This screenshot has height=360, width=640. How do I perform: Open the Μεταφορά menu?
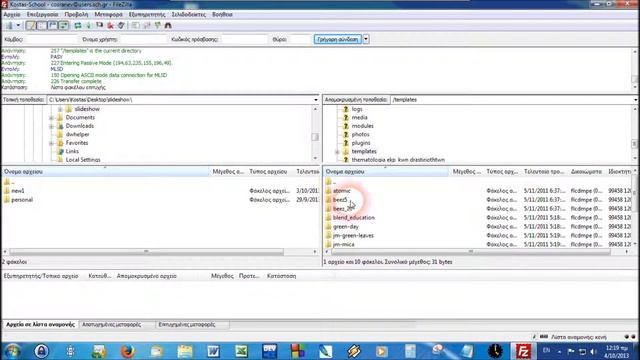[x=108, y=14]
